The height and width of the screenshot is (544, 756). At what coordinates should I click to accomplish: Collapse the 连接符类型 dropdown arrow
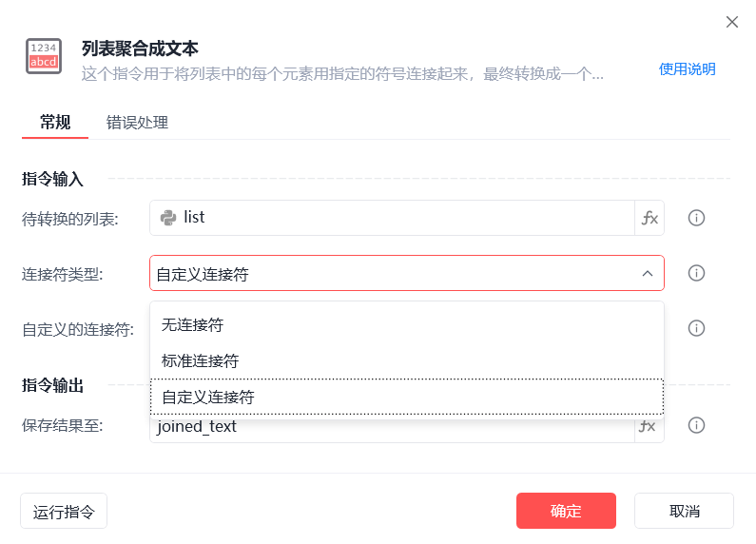648,274
